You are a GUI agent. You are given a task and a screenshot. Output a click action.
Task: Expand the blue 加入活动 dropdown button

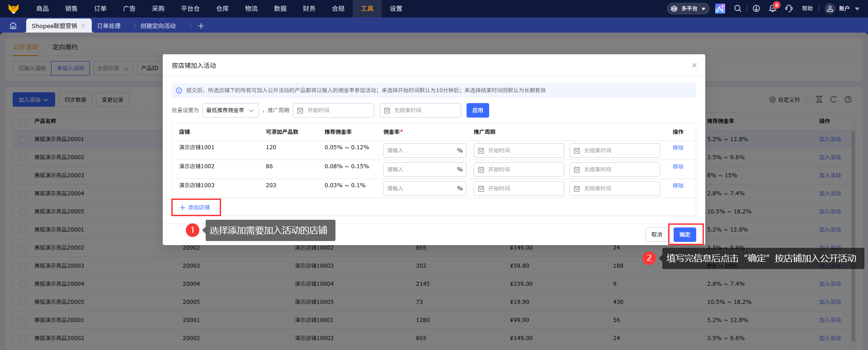click(34, 99)
